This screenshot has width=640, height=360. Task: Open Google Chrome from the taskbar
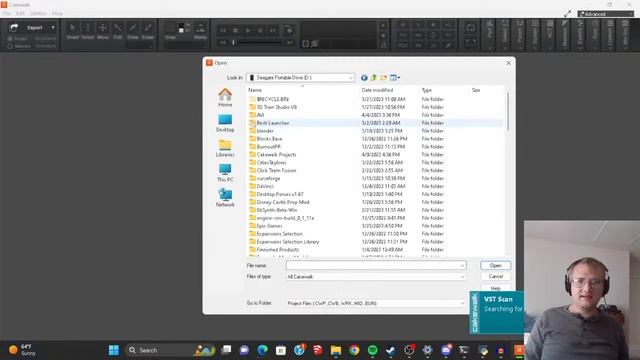pyautogui.click(x=354, y=350)
